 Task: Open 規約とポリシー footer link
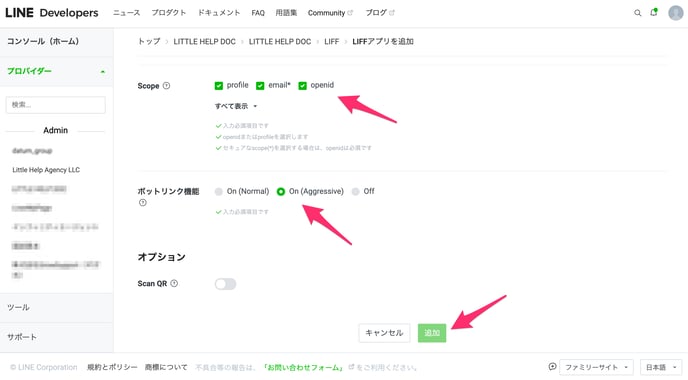pyautogui.click(x=112, y=367)
